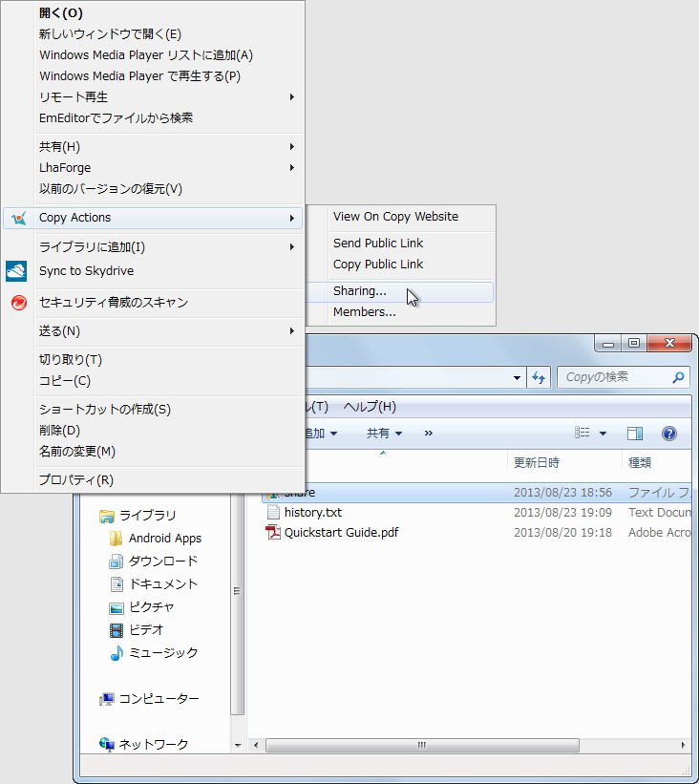Click the Network (ネットワーク) icon

click(x=107, y=745)
